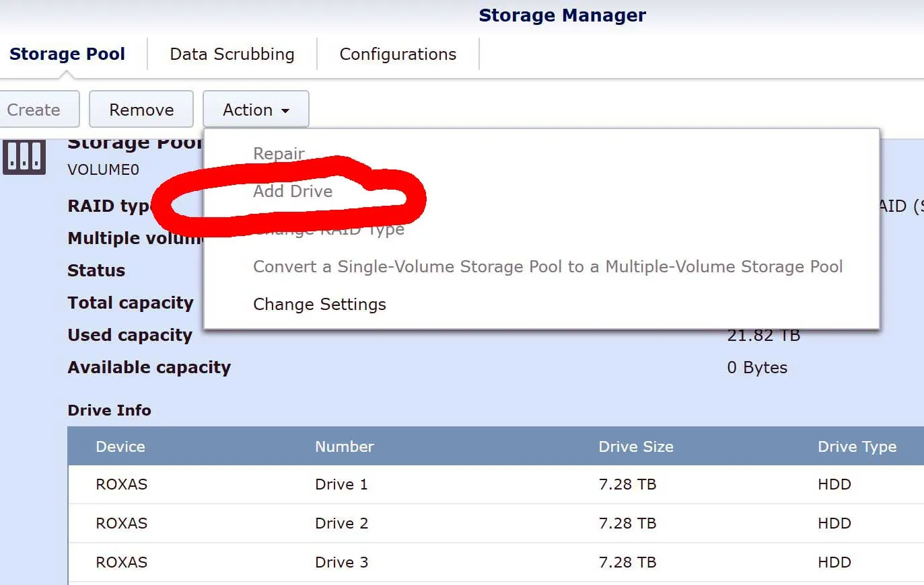The height and width of the screenshot is (585, 924).
Task: Click the Storage Manager title
Action: [x=562, y=15]
